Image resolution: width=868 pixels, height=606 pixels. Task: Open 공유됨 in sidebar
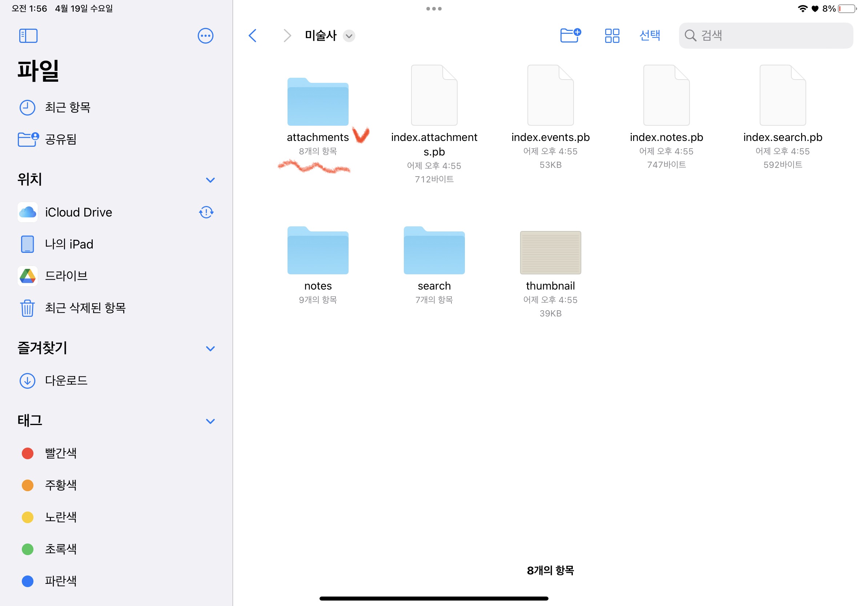60,140
